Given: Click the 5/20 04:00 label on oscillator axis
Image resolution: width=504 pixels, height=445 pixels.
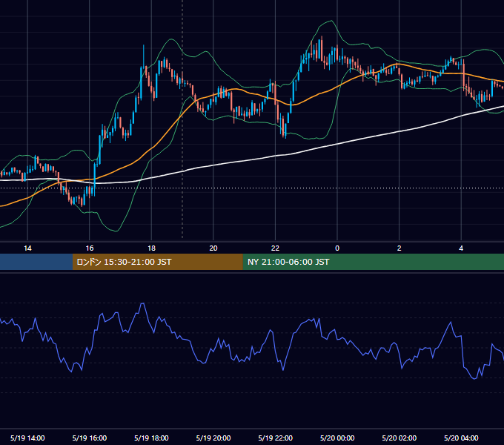Looking at the screenshot, I should pyautogui.click(x=461, y=438).
